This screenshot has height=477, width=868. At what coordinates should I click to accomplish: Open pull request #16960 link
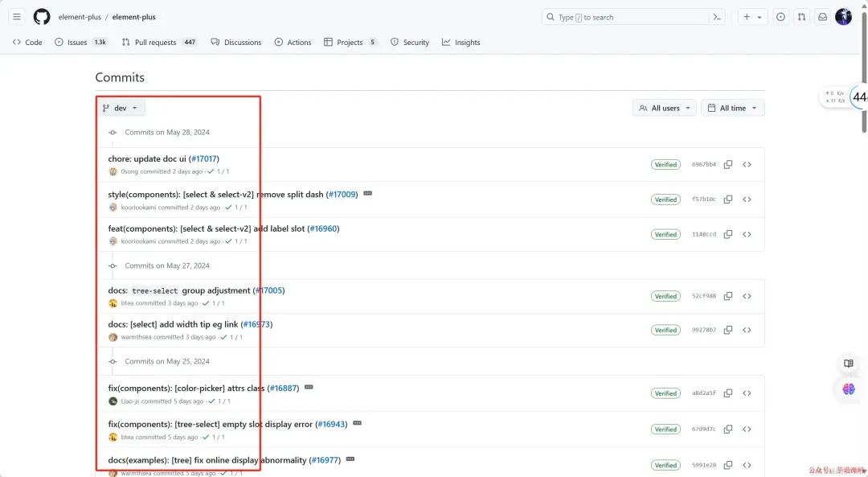pos(323,228)
